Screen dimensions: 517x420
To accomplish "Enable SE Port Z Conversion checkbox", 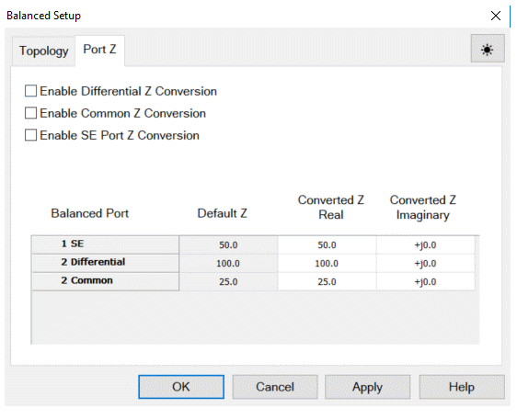I will [30, 135].
